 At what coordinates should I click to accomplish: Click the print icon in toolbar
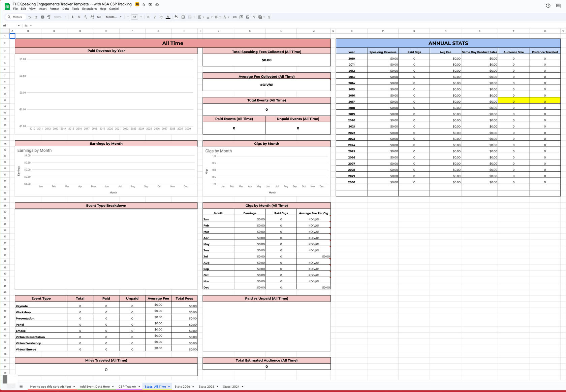tap(42, 17)
